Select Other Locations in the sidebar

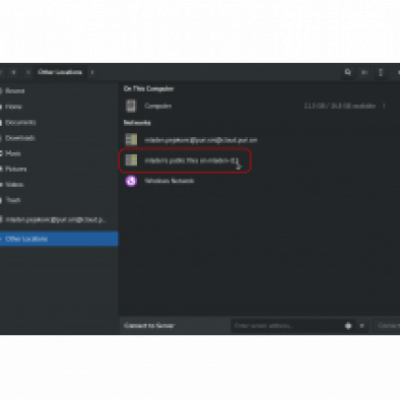(x=59, y=239)
